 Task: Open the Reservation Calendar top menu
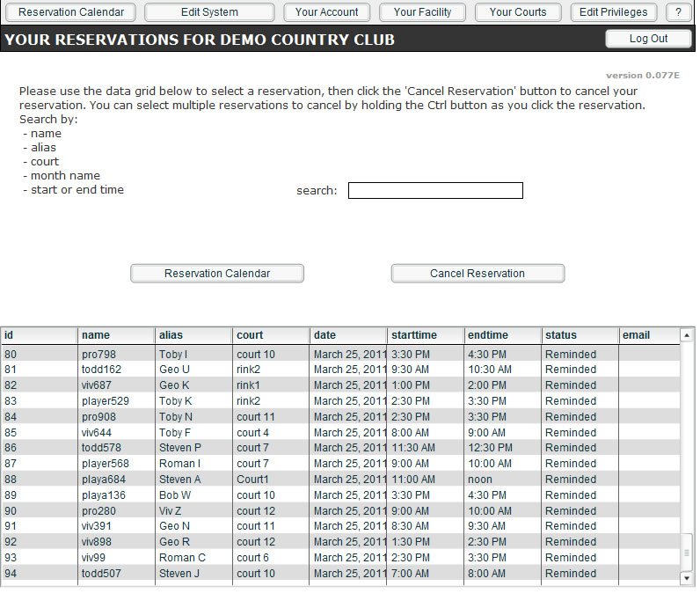71,12
